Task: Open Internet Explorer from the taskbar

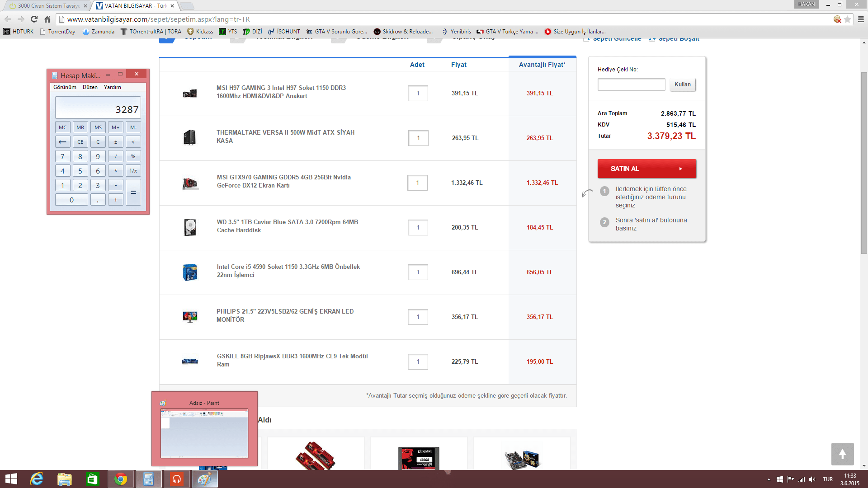Action: tap(37, 479)
